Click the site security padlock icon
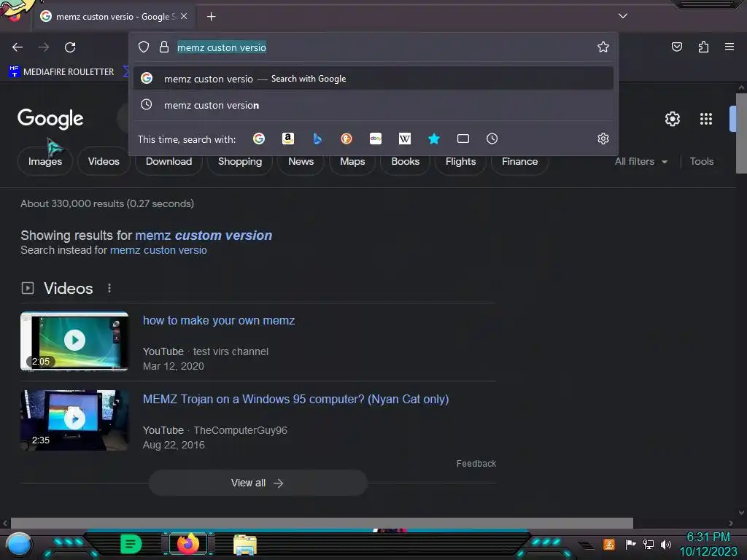Screen dimensions: 747x560 (x=164, y=47)
